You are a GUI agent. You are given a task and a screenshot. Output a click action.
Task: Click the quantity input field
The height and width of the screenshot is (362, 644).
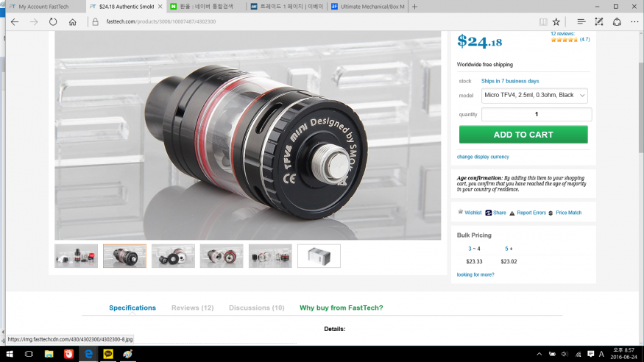coord(537,114)
